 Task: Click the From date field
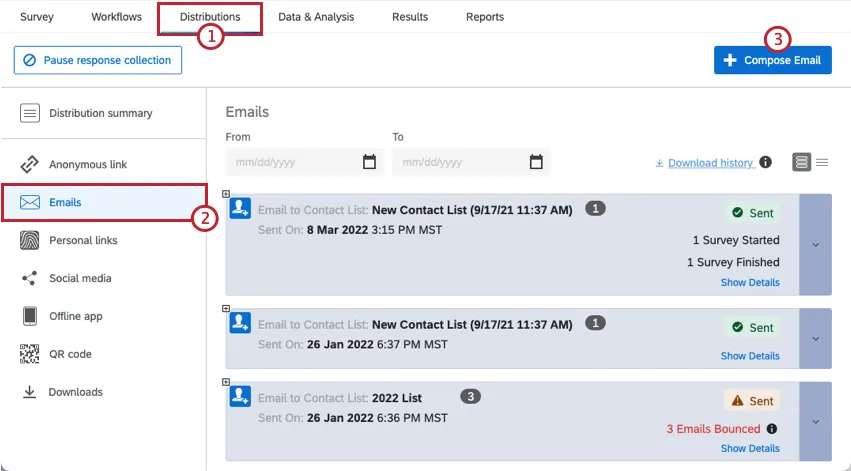304,162
